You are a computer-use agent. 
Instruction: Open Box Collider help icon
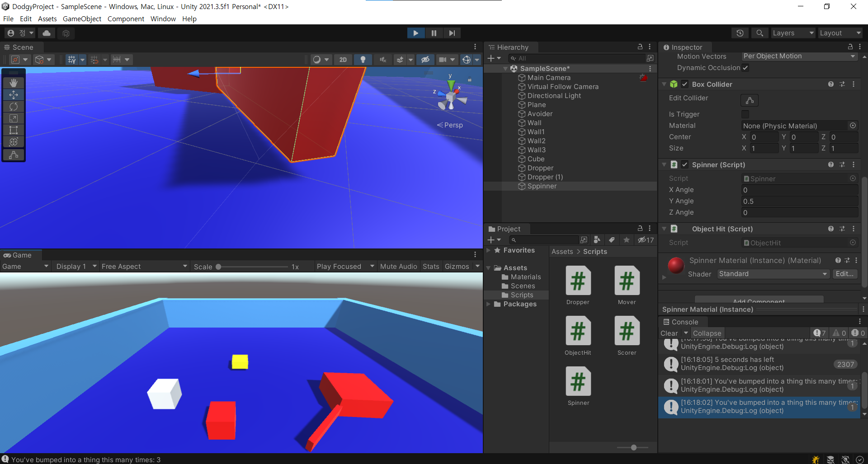(830, 84)
